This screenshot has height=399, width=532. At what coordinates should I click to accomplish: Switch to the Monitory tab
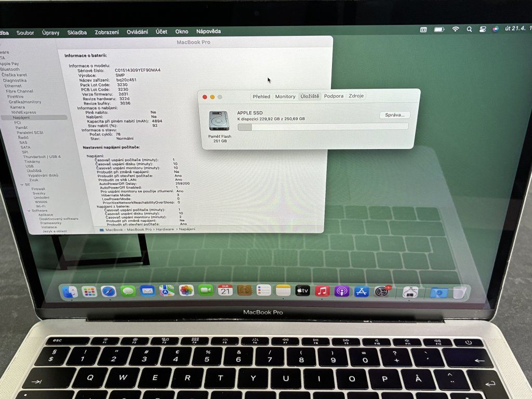(x=285, y=97)
